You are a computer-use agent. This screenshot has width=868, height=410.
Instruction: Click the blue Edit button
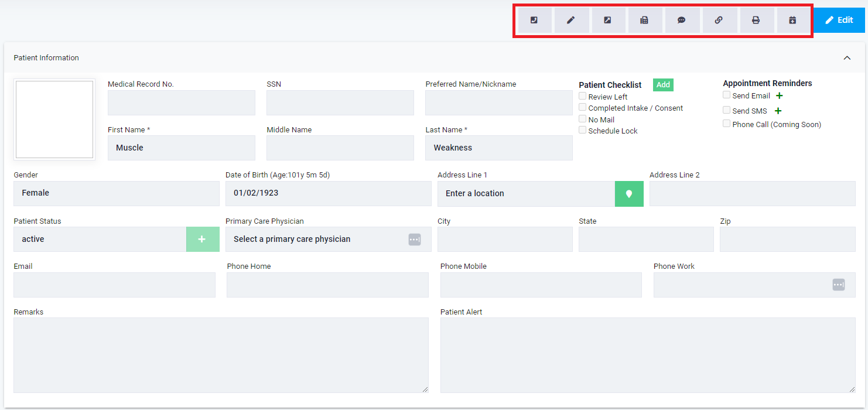840,20
